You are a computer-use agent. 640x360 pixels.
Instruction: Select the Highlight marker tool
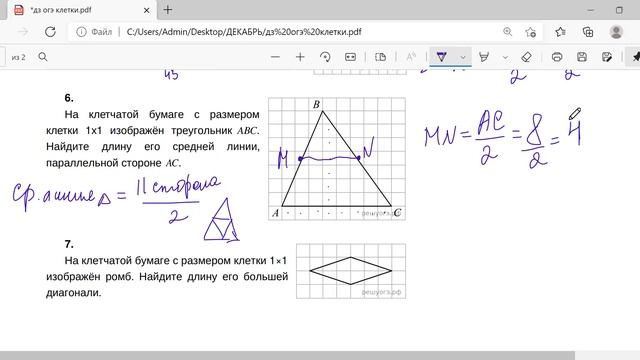point(484,57)
